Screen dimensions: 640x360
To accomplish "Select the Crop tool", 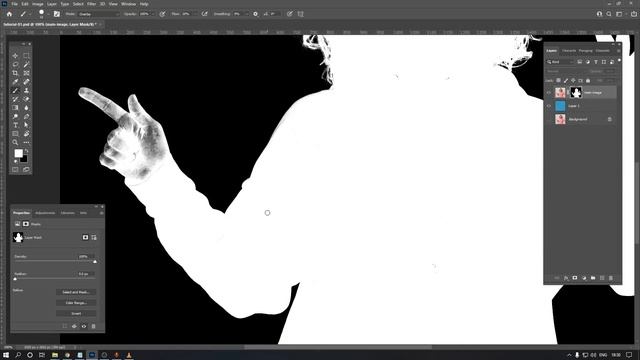I will [15, 73].
